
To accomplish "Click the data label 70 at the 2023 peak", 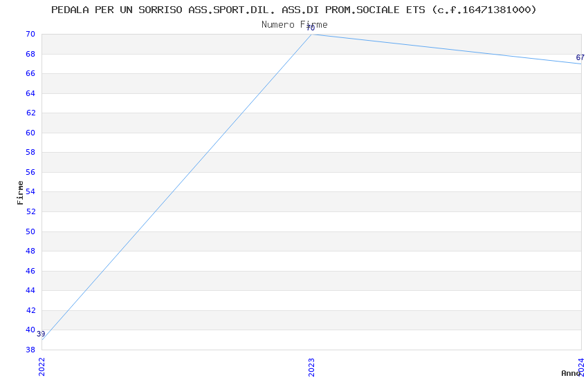I will (310, 28).
